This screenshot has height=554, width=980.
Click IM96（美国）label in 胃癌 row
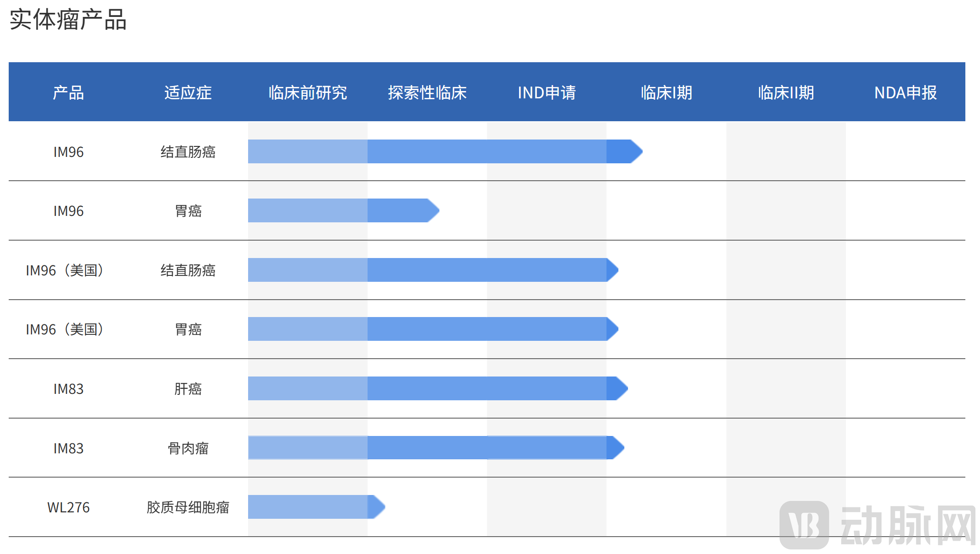pos(65,329)
